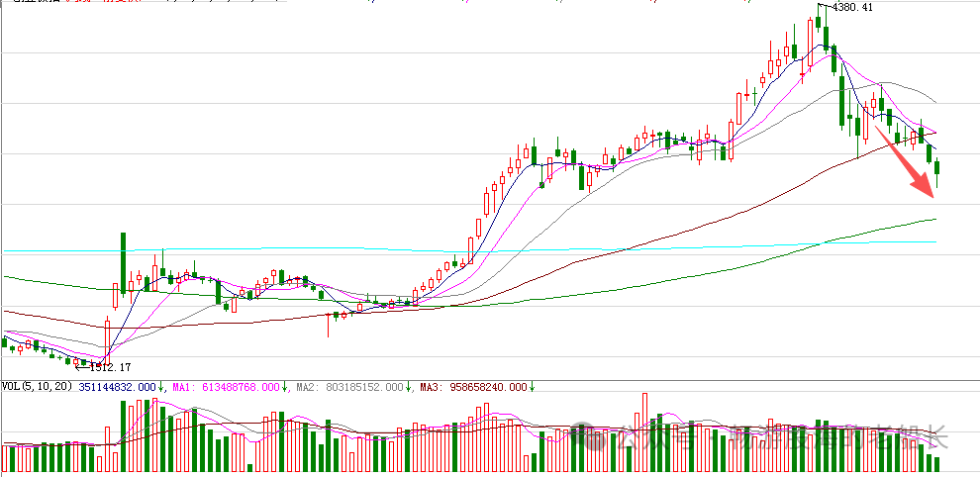
Task: Click the 4380.41 high price label
Action: point(853,8)
